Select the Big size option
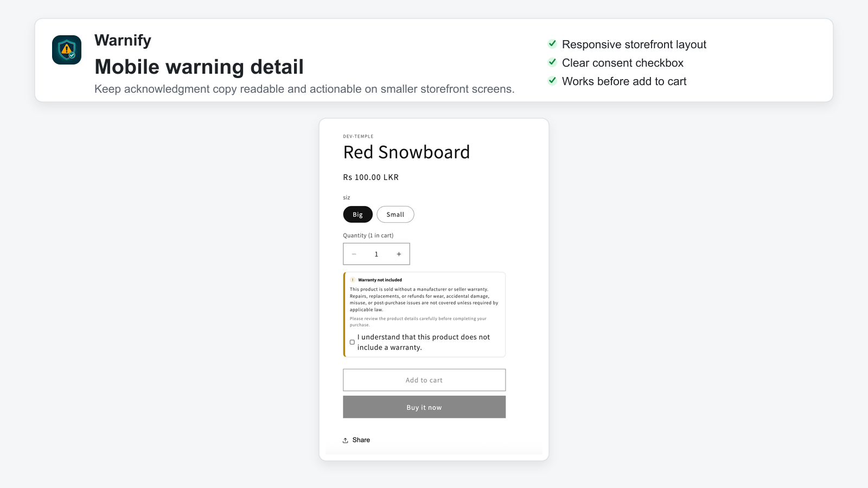868x488 pixels. (358, 215)
